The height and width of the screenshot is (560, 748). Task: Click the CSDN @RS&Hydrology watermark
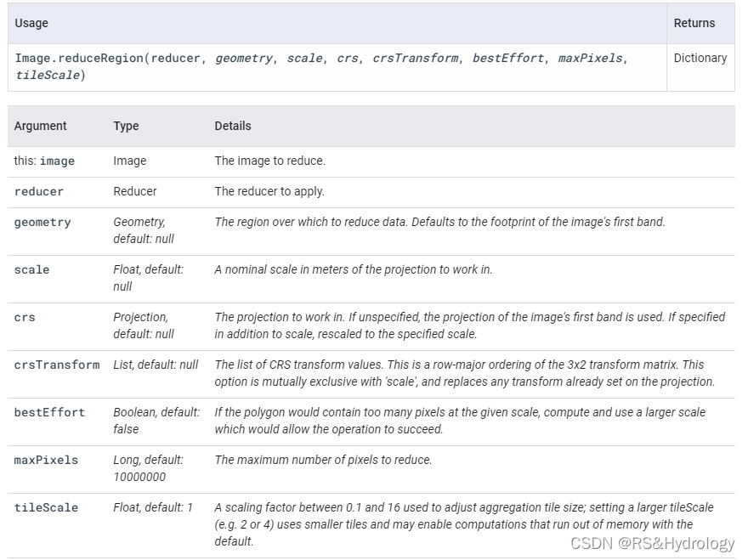[x=652, y=544]
